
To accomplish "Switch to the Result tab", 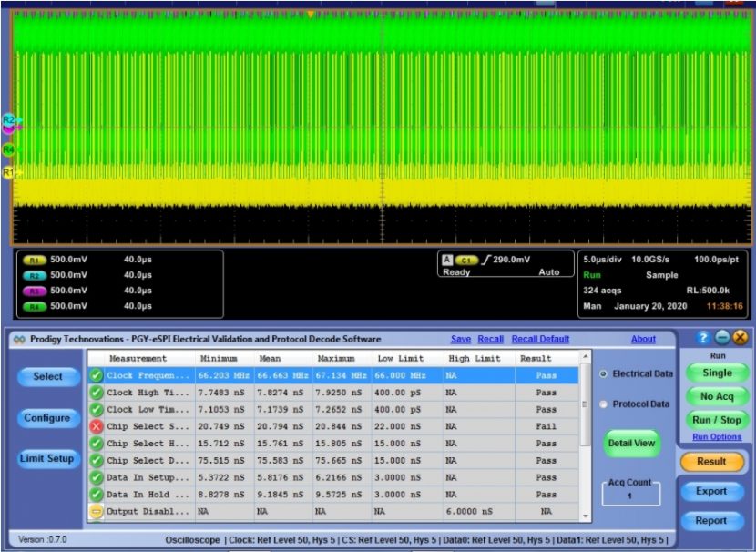I will coord(712,462).
